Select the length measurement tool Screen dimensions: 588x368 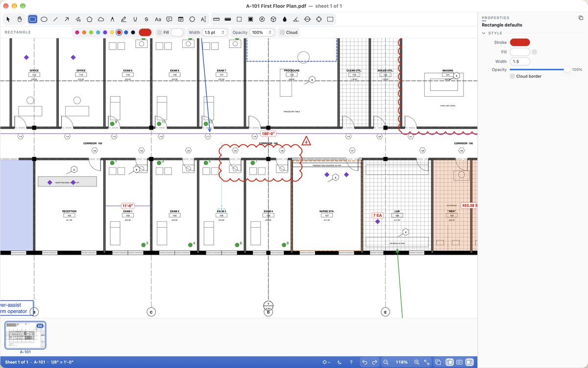coord(216,19)
